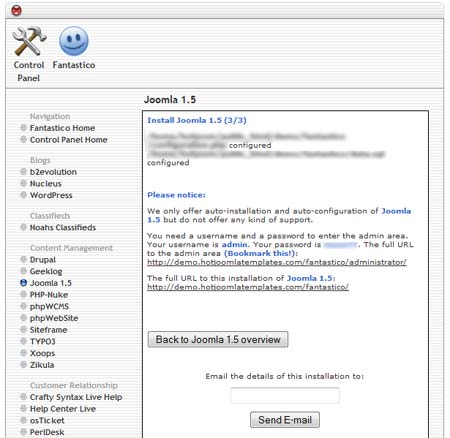This screenshot has height=438, width=450.
Task: Click bullet icon next to Crafty Syntax Live Help
Action: [x=23, y=397]
